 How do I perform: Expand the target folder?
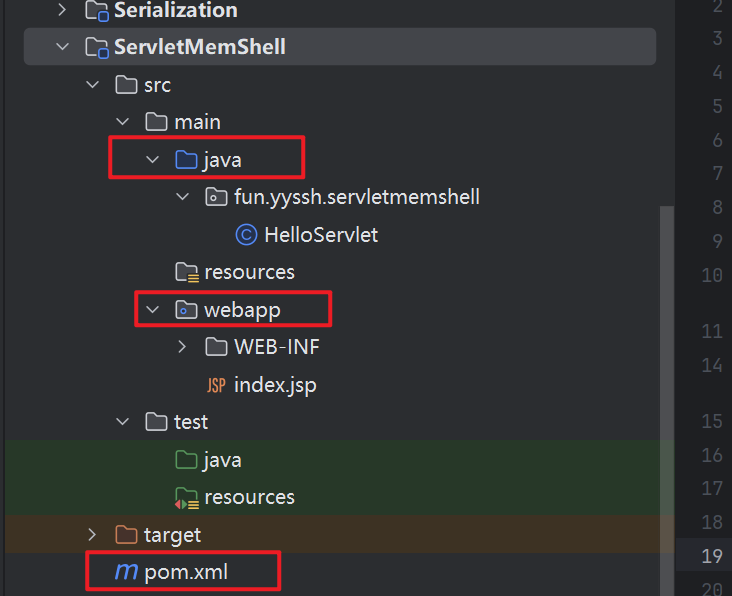pyautogui.click(x=92, y=535)
